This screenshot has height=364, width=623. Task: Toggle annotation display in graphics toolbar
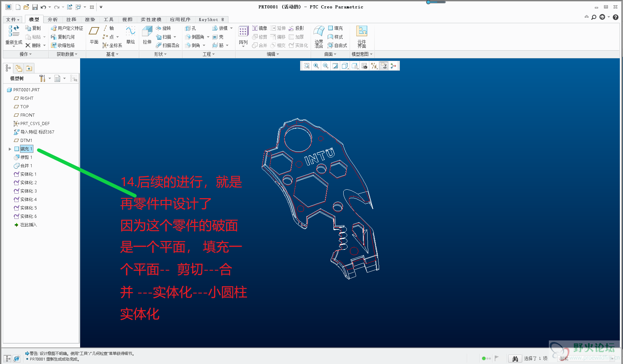pos(384,66)
